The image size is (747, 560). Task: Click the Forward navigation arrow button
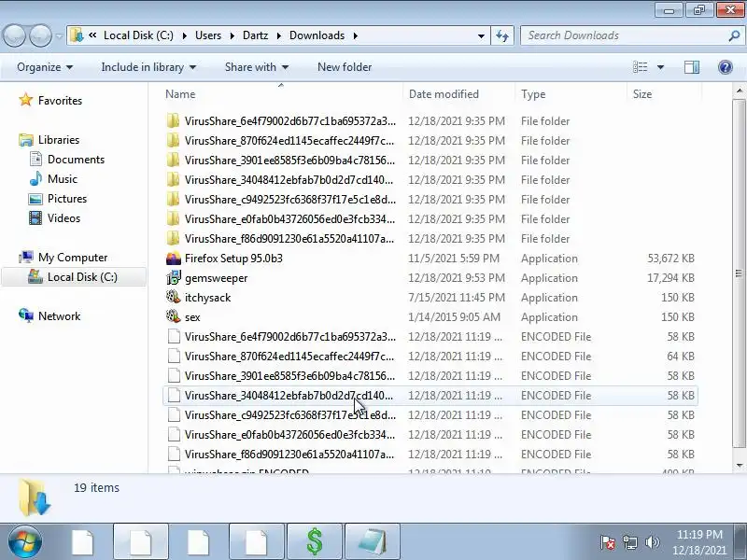[x=41, y=35]
